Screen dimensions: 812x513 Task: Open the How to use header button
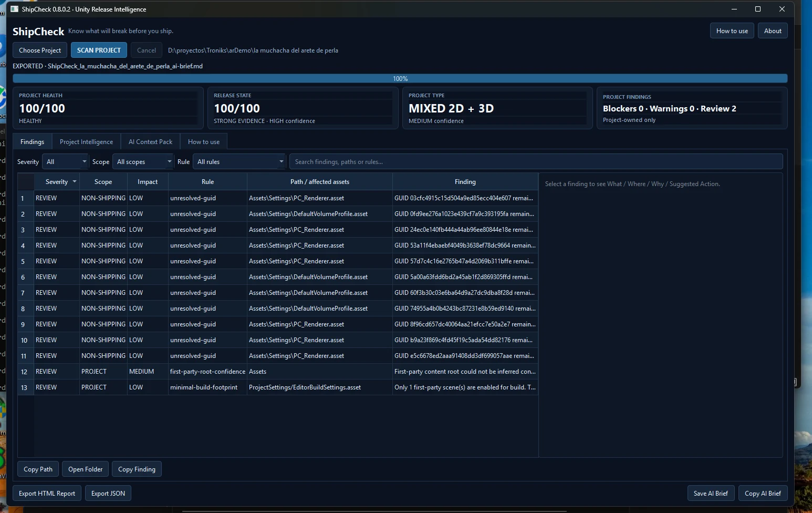coord(732,31)
